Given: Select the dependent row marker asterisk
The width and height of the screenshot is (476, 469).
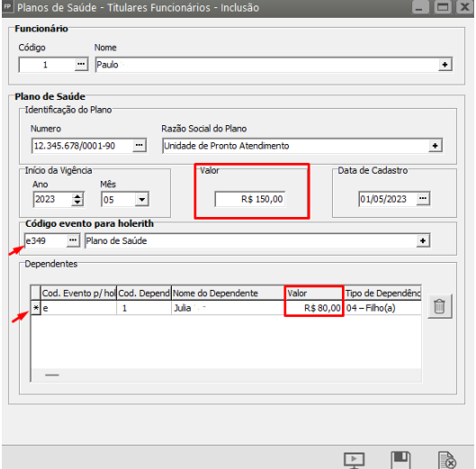Looking at the screenshot, I should 36,308.
